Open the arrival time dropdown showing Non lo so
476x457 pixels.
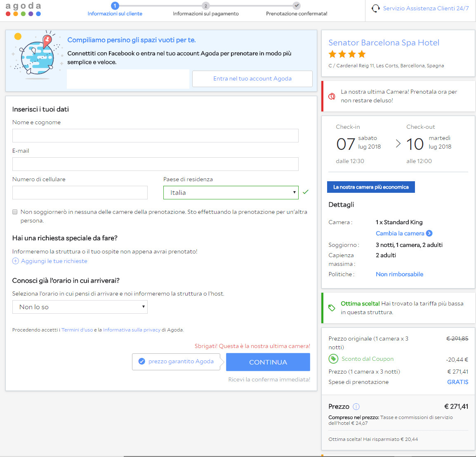coord(80,307)
